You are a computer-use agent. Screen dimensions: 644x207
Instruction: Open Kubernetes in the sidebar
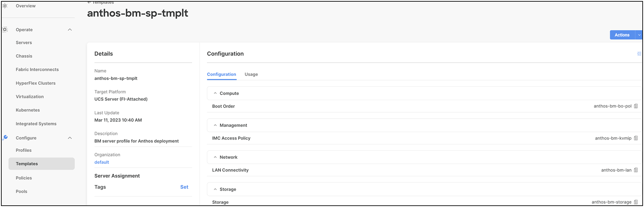28,110
